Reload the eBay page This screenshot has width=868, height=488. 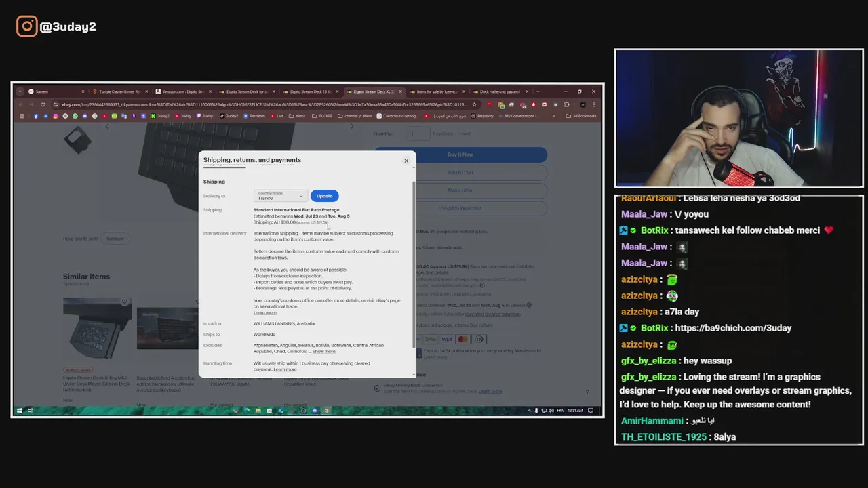43,104
